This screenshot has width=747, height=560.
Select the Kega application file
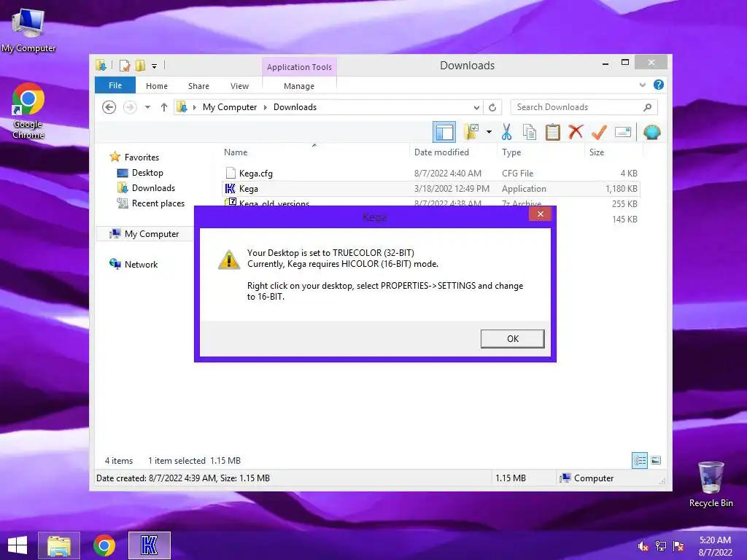point(430,189)
